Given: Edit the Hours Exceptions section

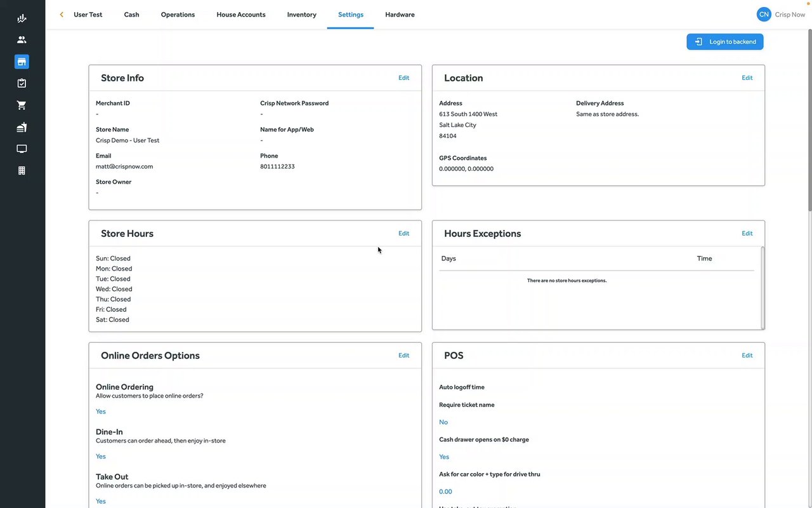Looking at the screenshot, I should click(747, 234).
